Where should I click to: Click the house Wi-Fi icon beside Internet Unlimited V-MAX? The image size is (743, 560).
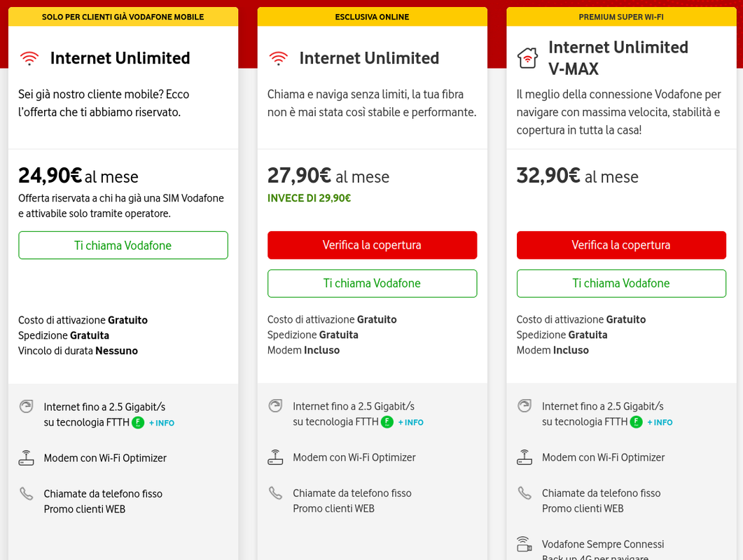coord(528,58)
